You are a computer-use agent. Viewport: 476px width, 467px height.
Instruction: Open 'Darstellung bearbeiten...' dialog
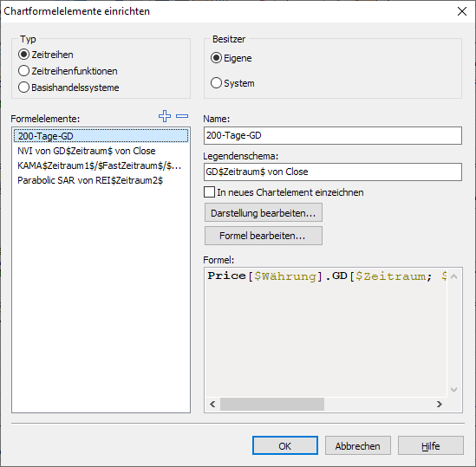tap(264, 213)
